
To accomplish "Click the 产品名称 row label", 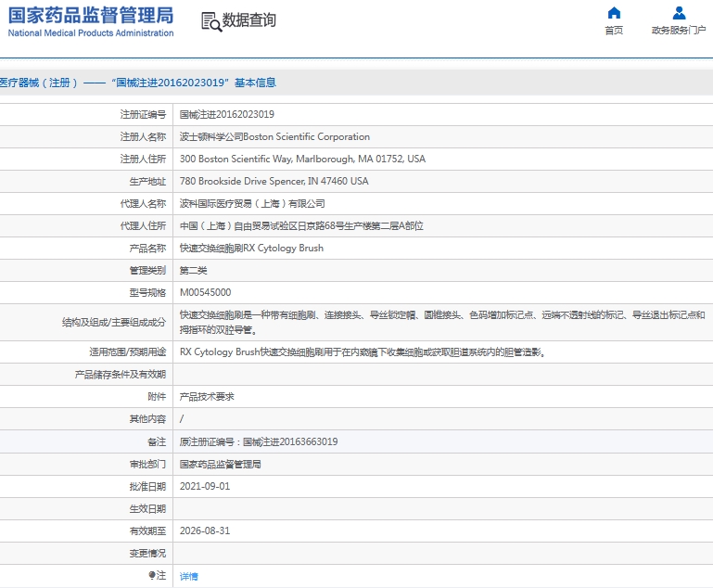I will tap(147, 249).
